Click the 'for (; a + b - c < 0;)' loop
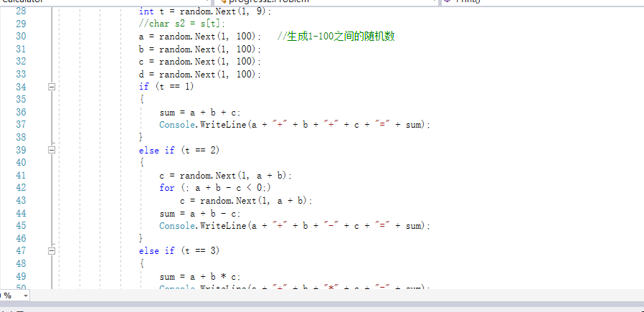Screen dimensions: 644x312 pyautogui.click(x=216, y=188)
